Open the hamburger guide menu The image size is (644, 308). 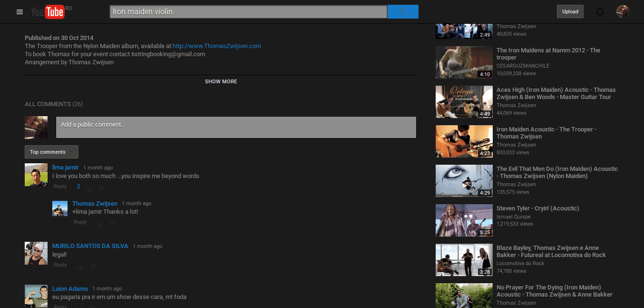coord(20,12)
